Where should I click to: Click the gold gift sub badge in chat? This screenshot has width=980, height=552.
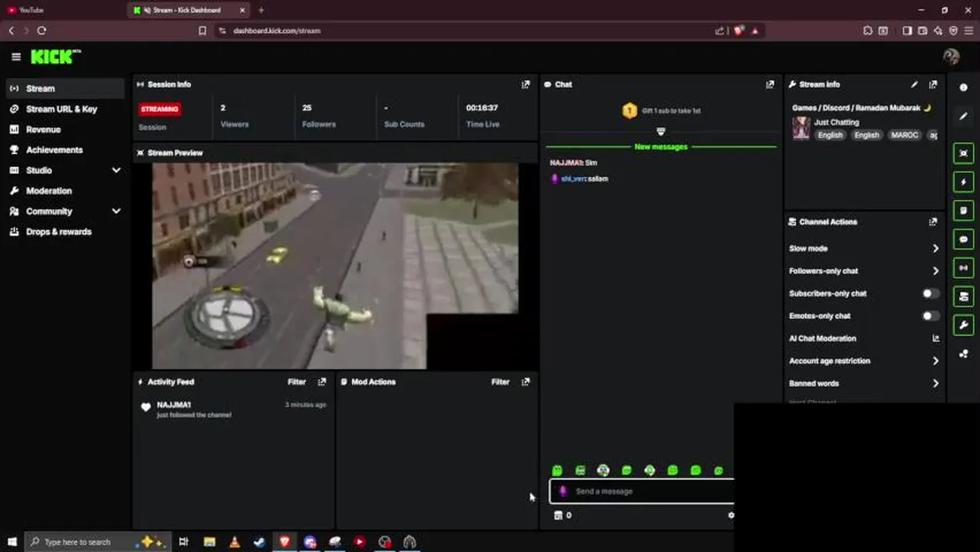click(x=630, y=110)
